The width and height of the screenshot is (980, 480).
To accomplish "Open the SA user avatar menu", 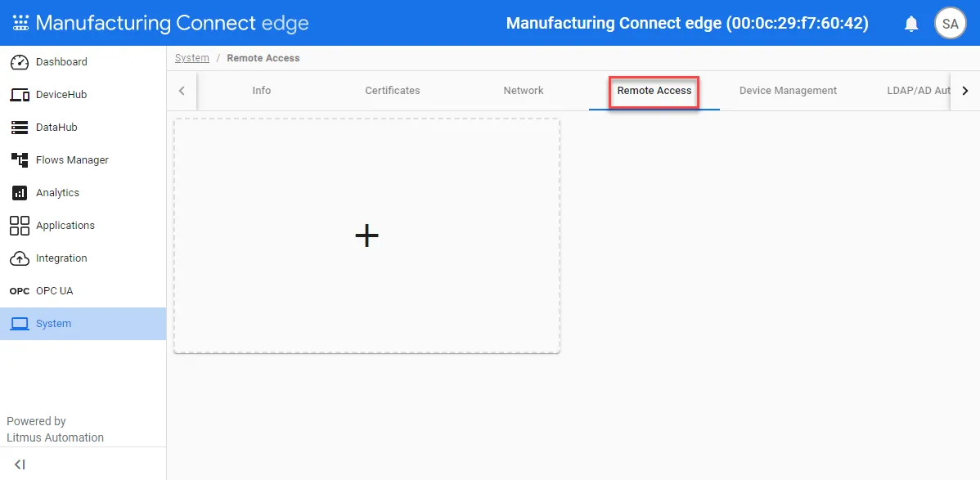I will pyautogui.click(x=950, y=24).
